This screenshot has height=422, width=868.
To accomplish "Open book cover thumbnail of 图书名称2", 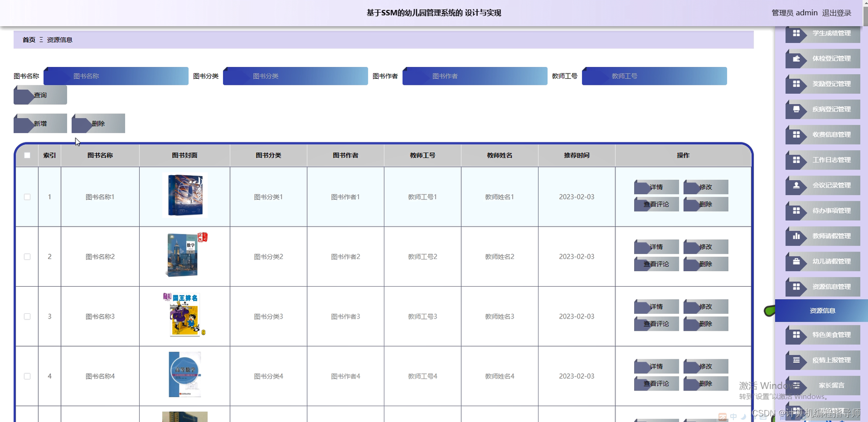I will (185, 255).
